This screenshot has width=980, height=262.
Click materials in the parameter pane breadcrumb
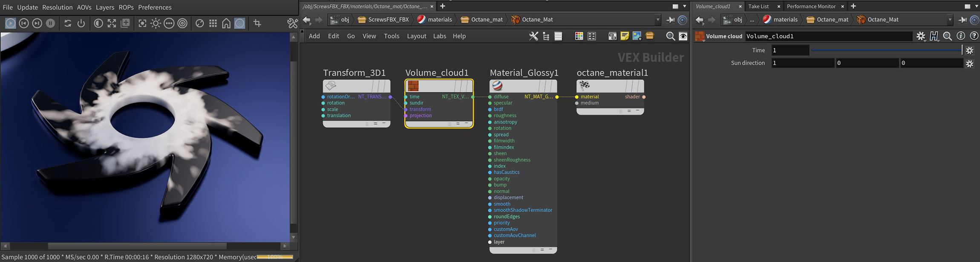[785, 20]
